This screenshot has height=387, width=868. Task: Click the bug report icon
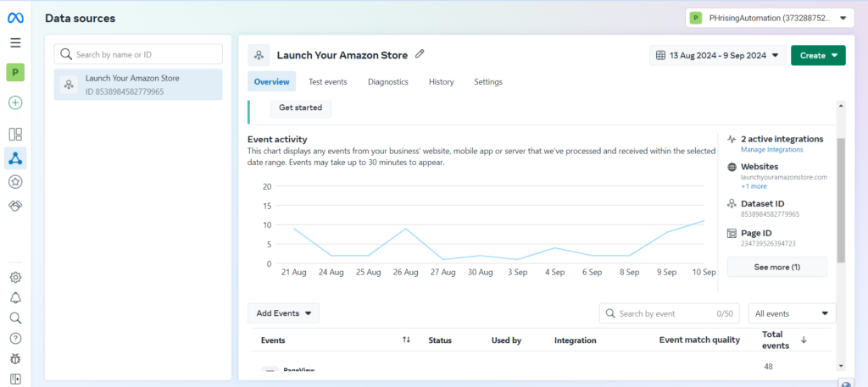click(15, 359)
